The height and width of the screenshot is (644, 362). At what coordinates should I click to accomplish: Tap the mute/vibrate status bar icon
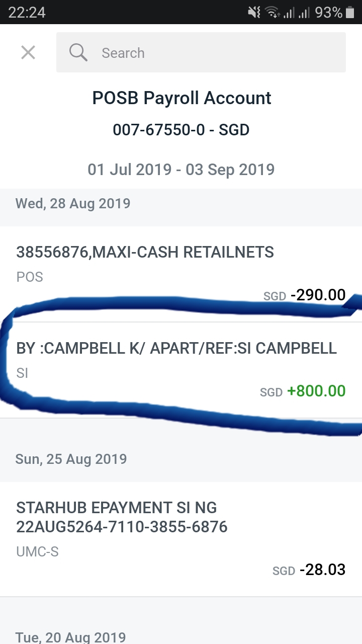click(x=254, y=12)
